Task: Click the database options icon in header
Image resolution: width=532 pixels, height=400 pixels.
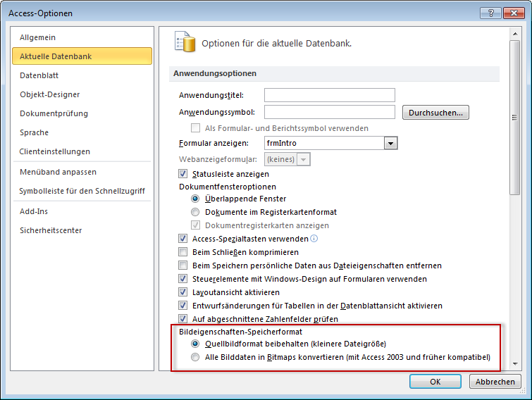Action: pyautogui.click(x=184, y=42)
